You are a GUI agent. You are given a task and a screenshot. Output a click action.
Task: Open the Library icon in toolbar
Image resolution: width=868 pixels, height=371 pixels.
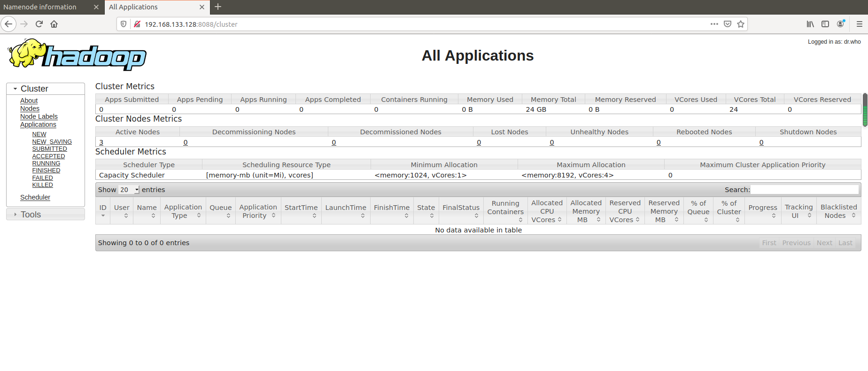coord(810,24)
